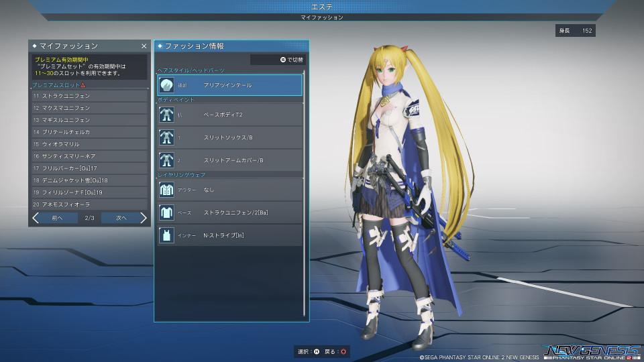The height and width of the screenshot is (362, 644).
Task: Click the 身長 152 height display
Action: [576, 31]
